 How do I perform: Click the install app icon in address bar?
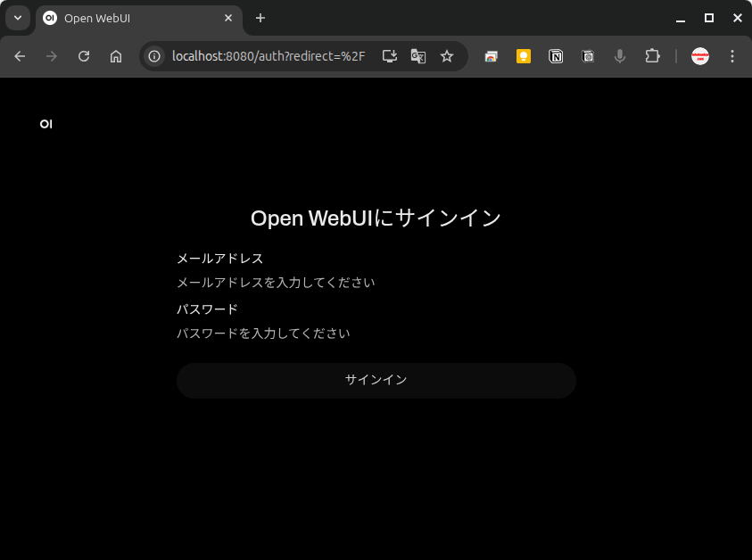[x=389, y=56]
